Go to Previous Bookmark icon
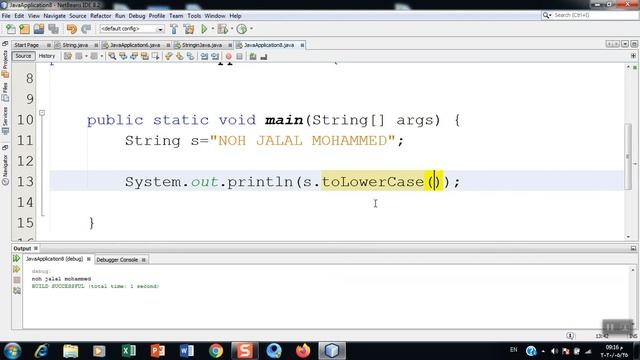640x360 pixels. point(169,56)
